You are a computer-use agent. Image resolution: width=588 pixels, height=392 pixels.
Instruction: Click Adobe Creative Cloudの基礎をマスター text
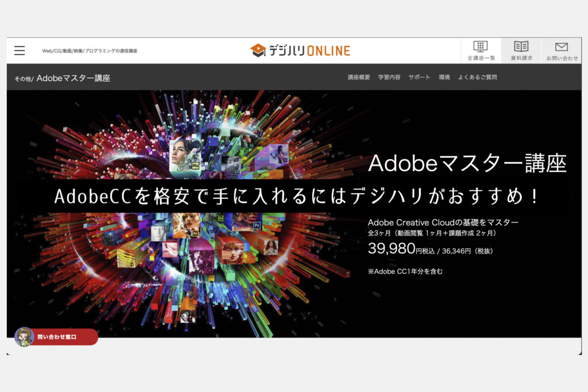pyautogui.click(x=443, y=222)
